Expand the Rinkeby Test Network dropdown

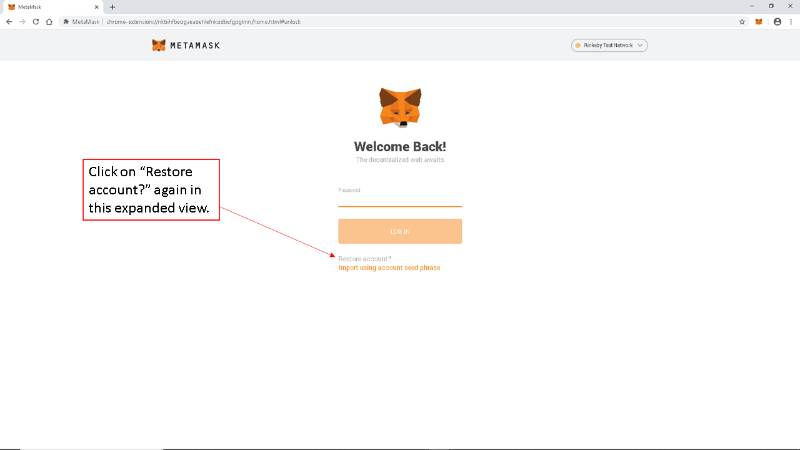coord(609,45)
